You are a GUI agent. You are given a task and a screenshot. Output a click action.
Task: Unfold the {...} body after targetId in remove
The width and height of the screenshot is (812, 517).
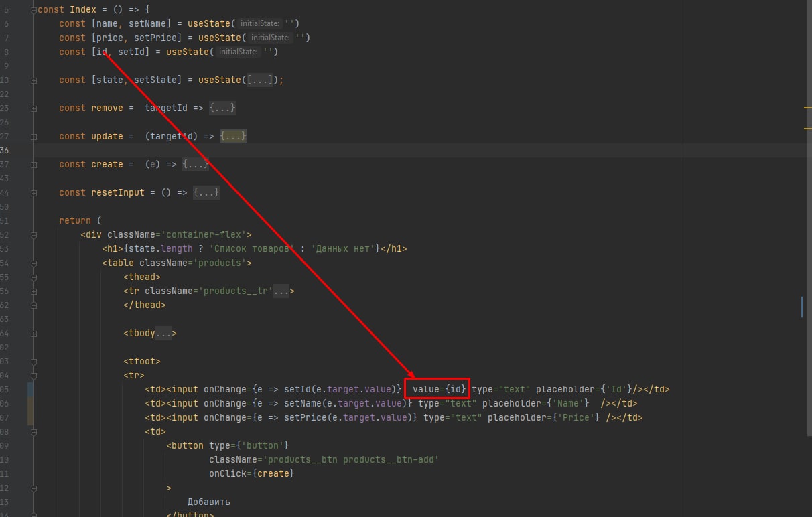[222, 108]
